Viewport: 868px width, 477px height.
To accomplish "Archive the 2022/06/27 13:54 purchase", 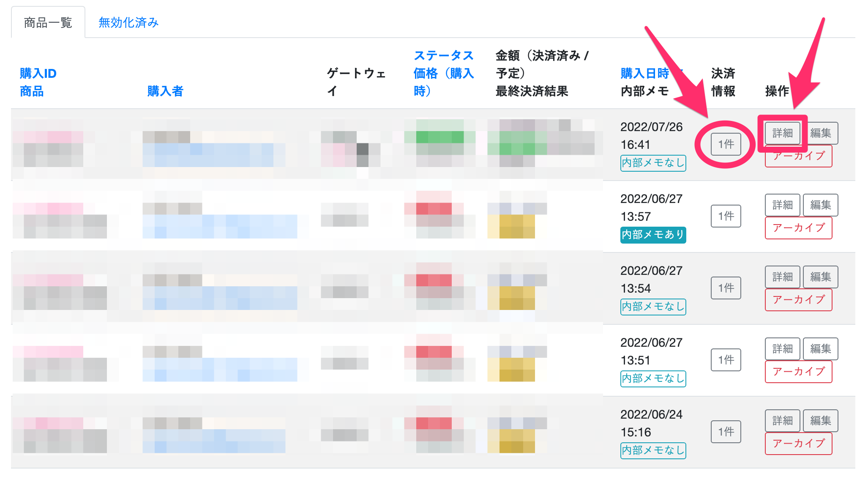I will [798, 300].
